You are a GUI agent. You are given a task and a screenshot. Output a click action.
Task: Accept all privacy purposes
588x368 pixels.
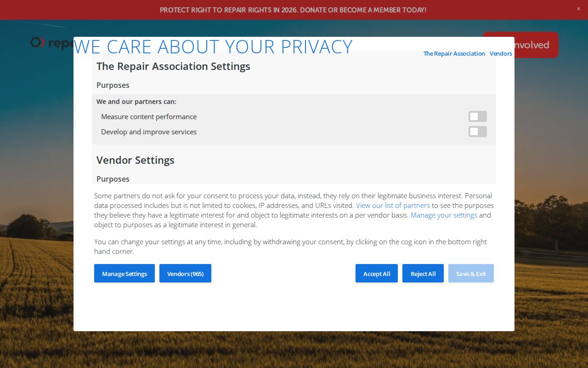[376, 273]
